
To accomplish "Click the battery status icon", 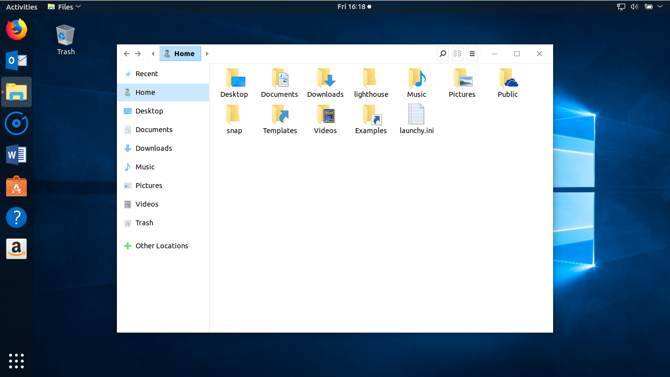I will (x=649, y=6).
